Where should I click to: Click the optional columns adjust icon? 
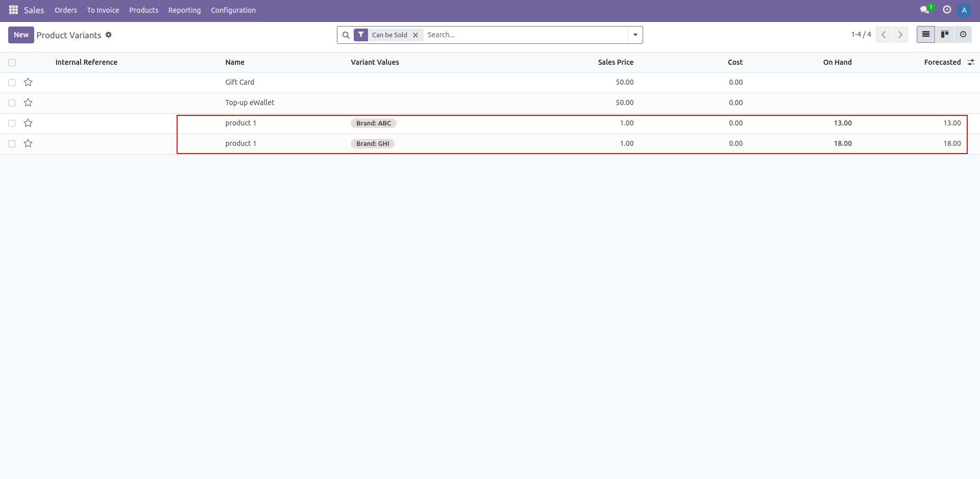click(x=971, y=62)
